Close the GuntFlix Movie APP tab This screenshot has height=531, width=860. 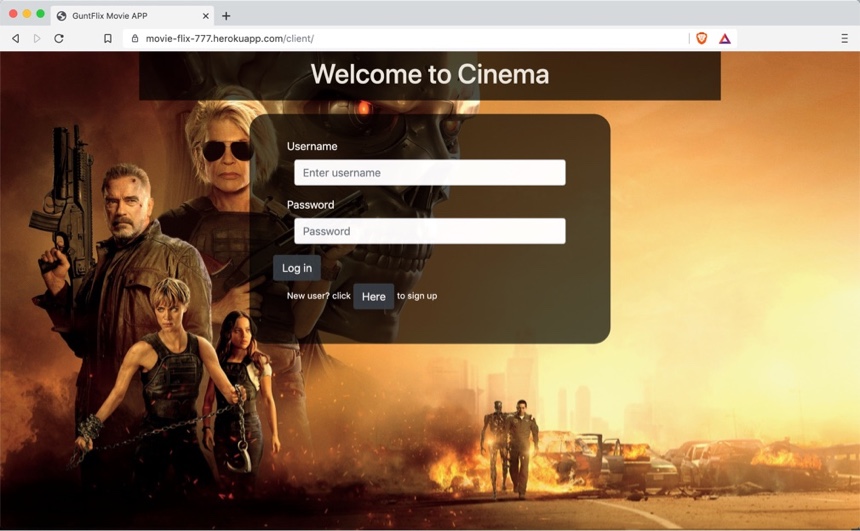(206, 16)
